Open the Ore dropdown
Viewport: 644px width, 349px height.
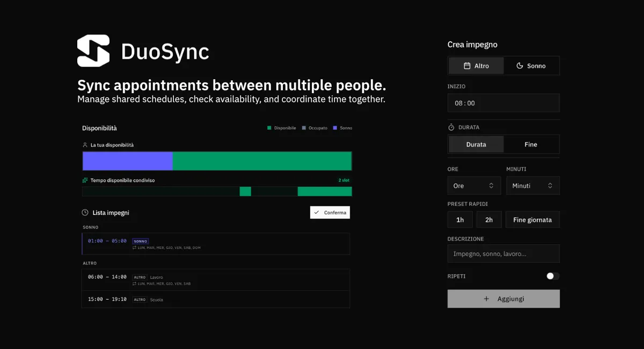pyautogui.click(x=474, y=185)
